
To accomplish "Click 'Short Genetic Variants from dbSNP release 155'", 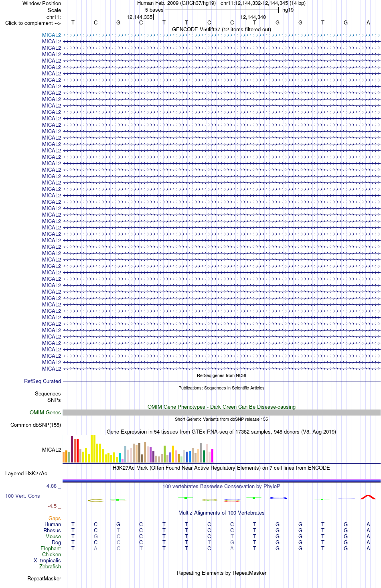I will tap(221, 419).
